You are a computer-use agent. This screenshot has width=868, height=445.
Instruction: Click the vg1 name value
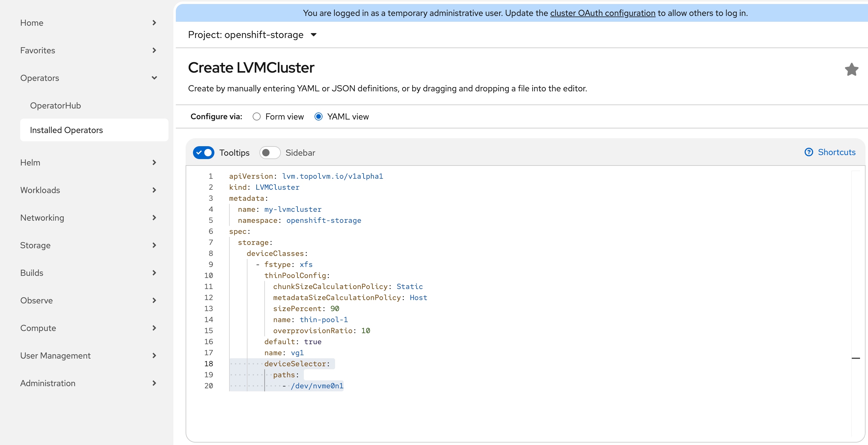point(297,353)
